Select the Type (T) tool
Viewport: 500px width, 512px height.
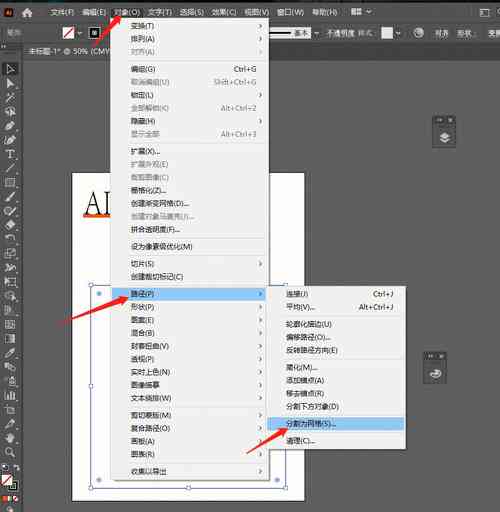[x=10, y=154]
